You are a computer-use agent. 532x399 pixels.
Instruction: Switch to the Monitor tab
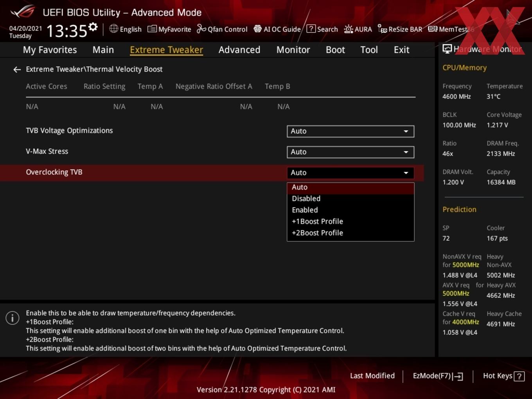[x=293, y=50]
